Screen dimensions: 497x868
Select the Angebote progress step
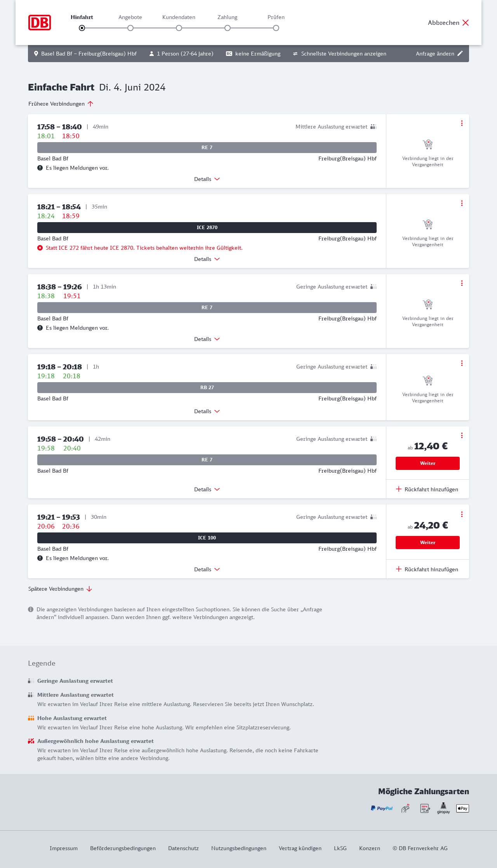point(130,28)
